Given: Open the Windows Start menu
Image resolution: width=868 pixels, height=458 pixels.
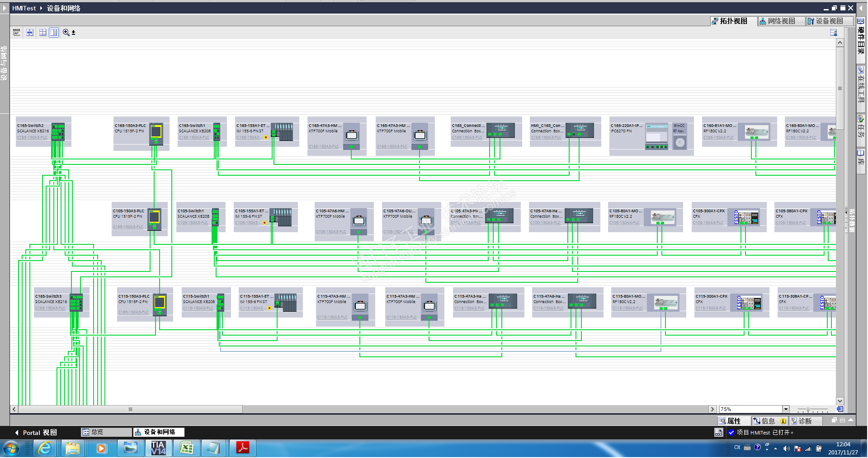Looking at the screenshot, I should [12, 449].
